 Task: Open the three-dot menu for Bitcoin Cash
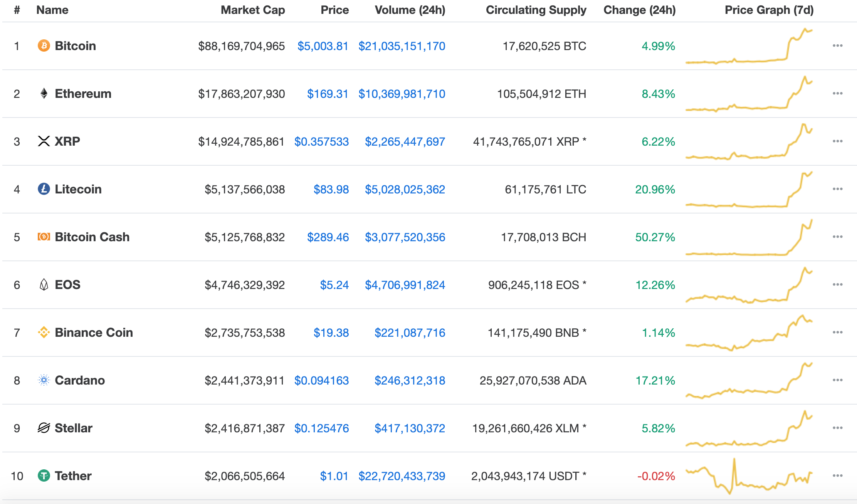837,237
